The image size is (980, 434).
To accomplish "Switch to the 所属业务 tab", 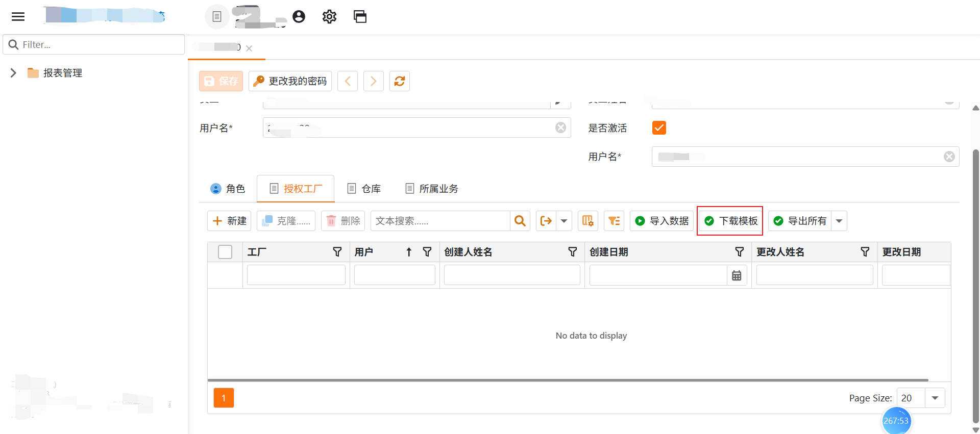I will point(432,189).
